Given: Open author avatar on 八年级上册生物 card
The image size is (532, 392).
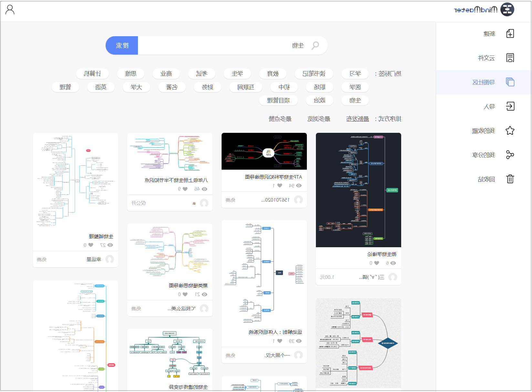Looking at the screenshot, I should [204, 203].
